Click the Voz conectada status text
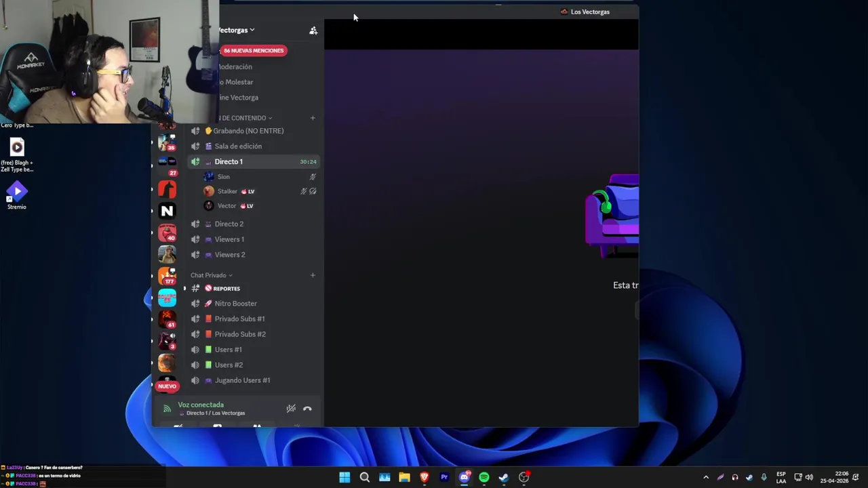The height and width of the screenshot is (488, 868). [201, 405]
